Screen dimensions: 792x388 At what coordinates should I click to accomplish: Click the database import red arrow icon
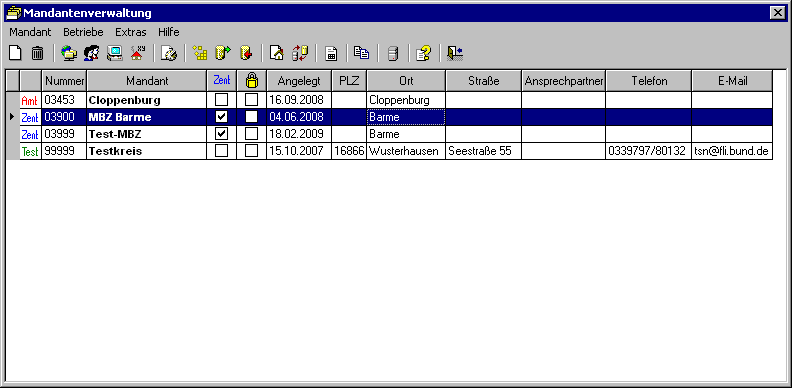[x=246, y=53]
